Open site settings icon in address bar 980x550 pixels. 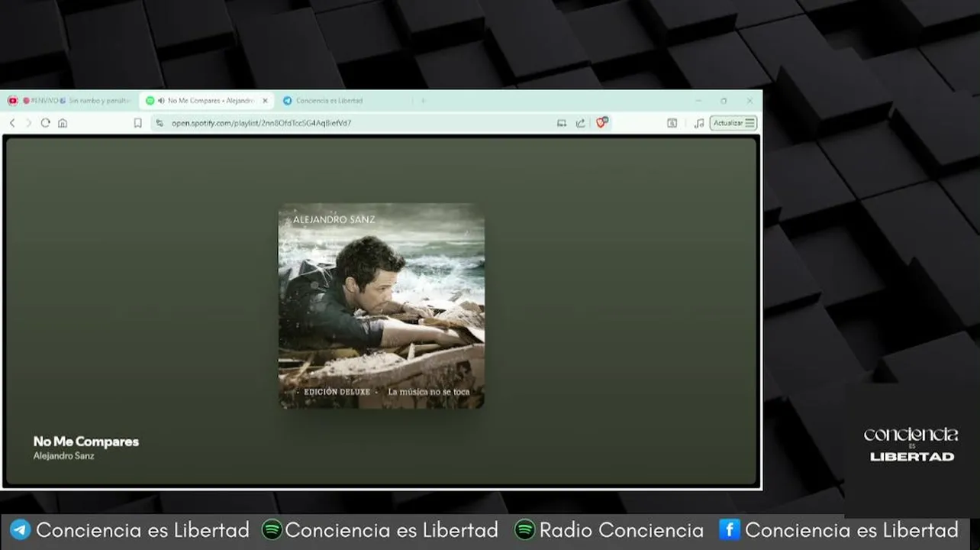[x=160, y=123]
